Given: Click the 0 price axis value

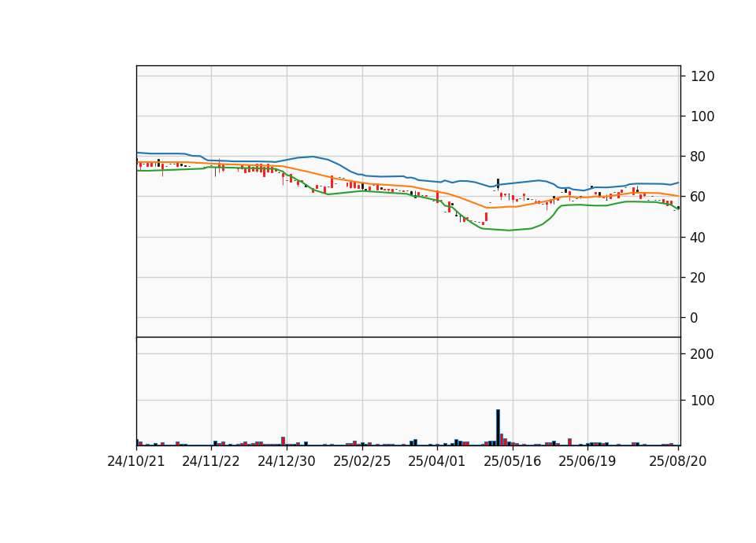Looking at the screenshot, I should tap(695, 317).
